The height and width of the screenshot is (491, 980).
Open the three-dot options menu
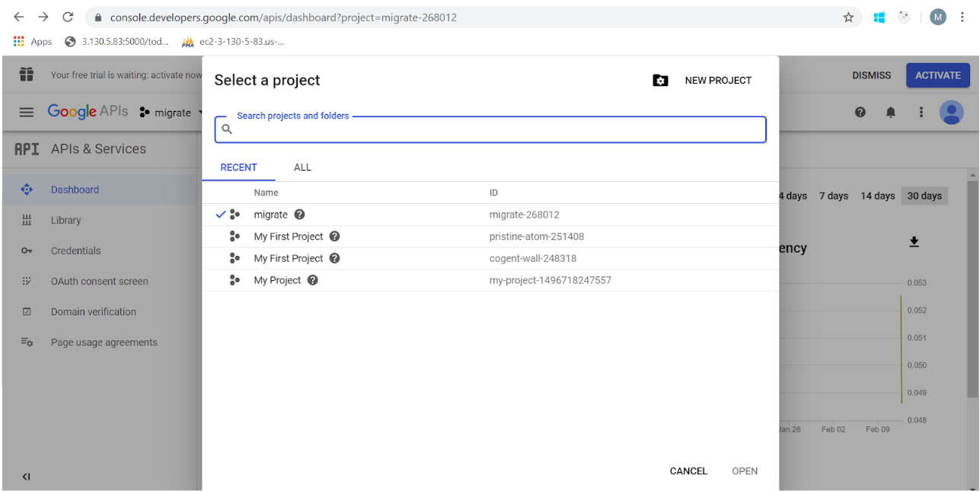point(921,112)
